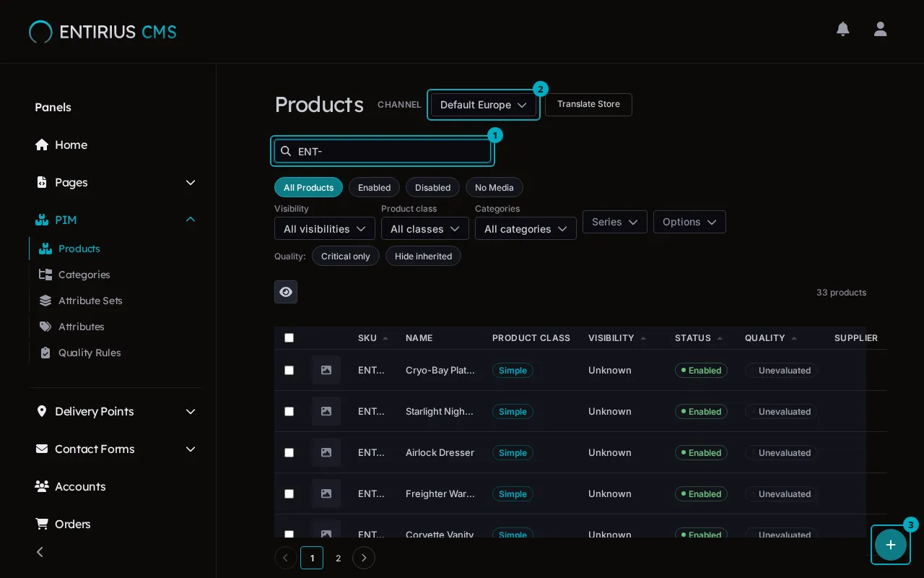Check the Starlight Nigh... row checkbox
The width and height of the screenshot is (924, 578).
click(289, 411)
